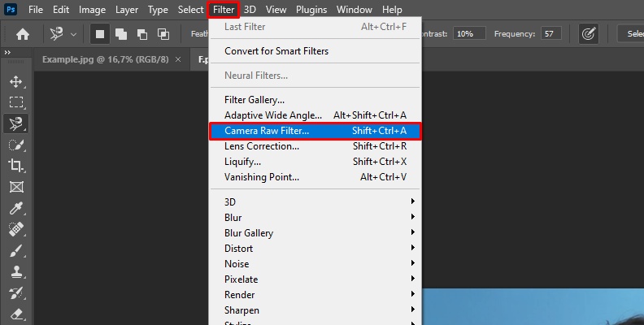Open Lens Correction filter

coord(315,146)
